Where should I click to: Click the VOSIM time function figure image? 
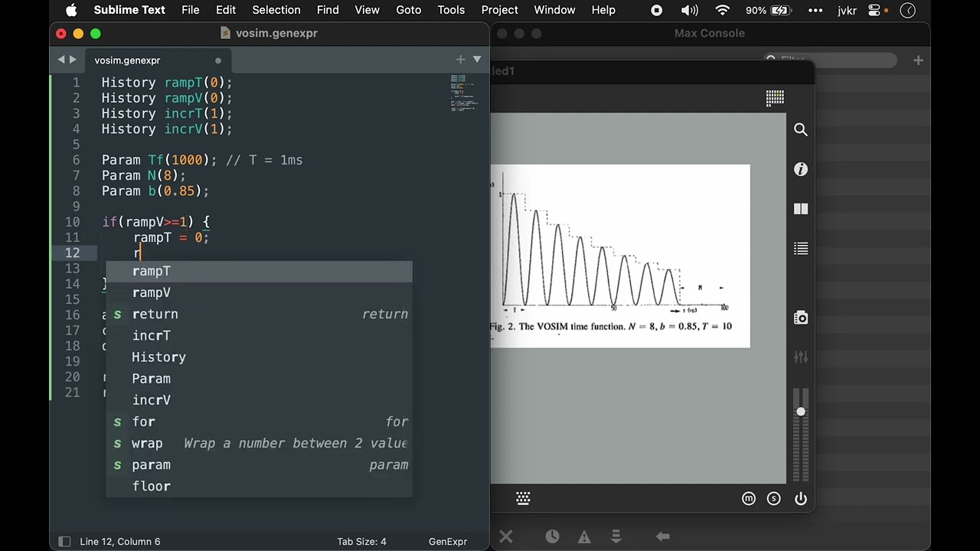[619, 256]
